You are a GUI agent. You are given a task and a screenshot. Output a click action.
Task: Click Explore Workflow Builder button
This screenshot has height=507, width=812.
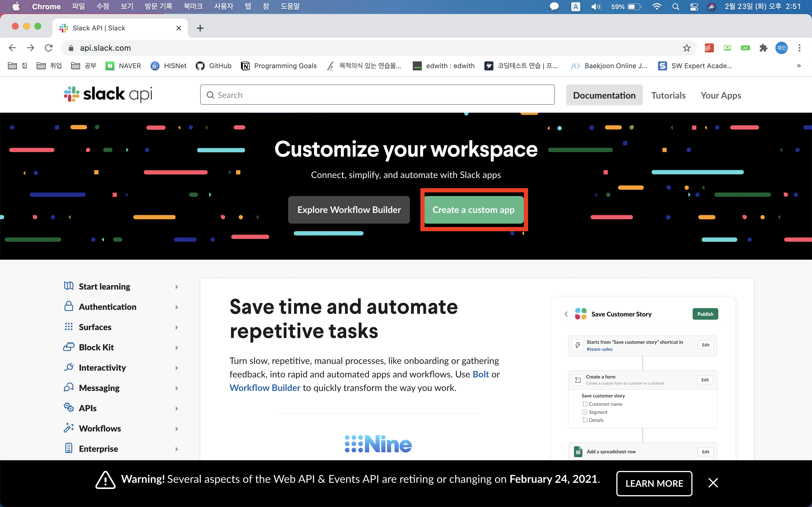[349, 210]
